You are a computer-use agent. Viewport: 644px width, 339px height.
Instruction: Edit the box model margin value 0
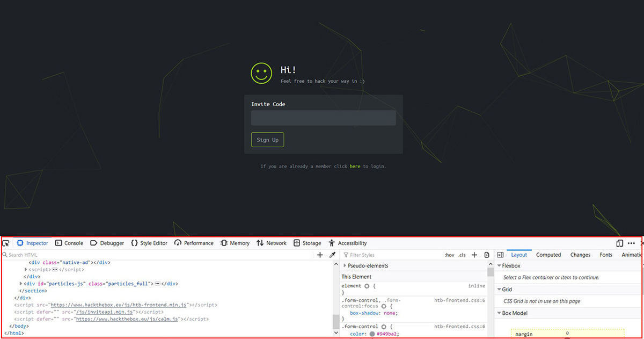point(567,334)
